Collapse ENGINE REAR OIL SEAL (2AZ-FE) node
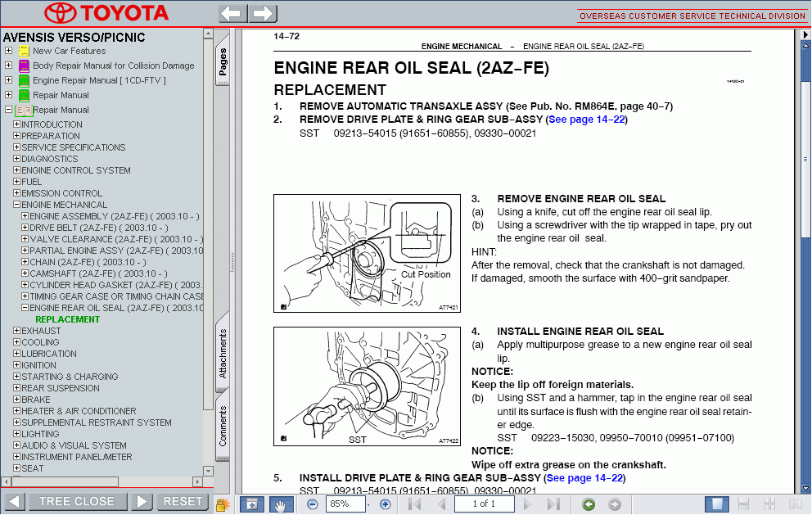 click(25, 308)
